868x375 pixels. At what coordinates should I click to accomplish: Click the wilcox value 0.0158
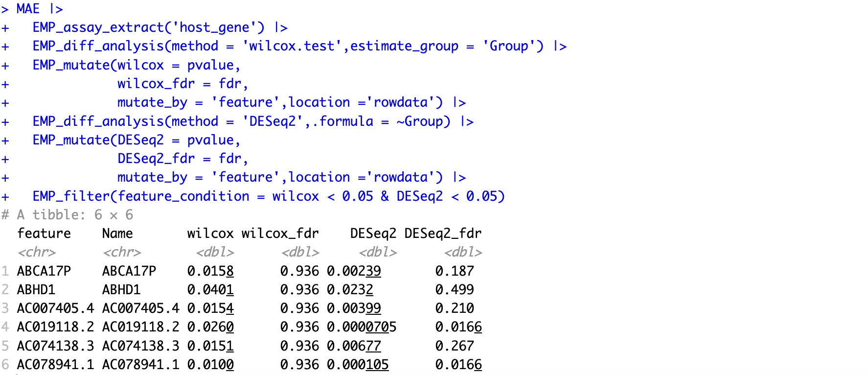(x=210, y=271)
